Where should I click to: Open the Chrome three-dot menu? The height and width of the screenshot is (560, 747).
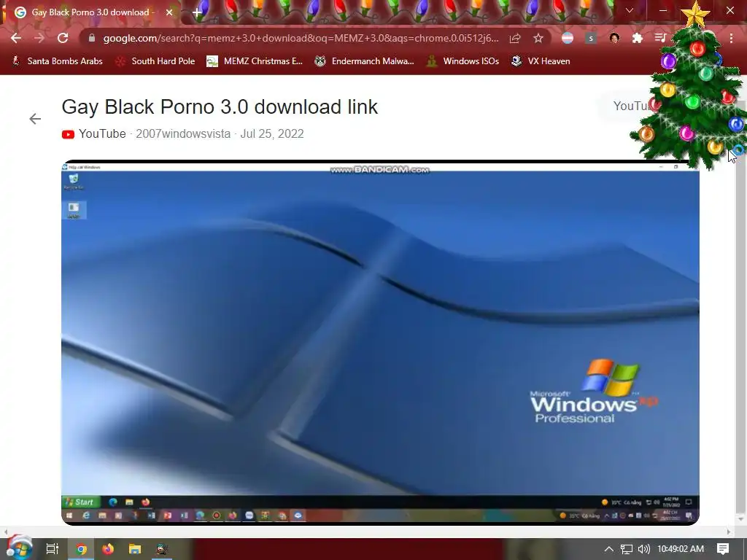pyautogui.click(x=731, y=38)
